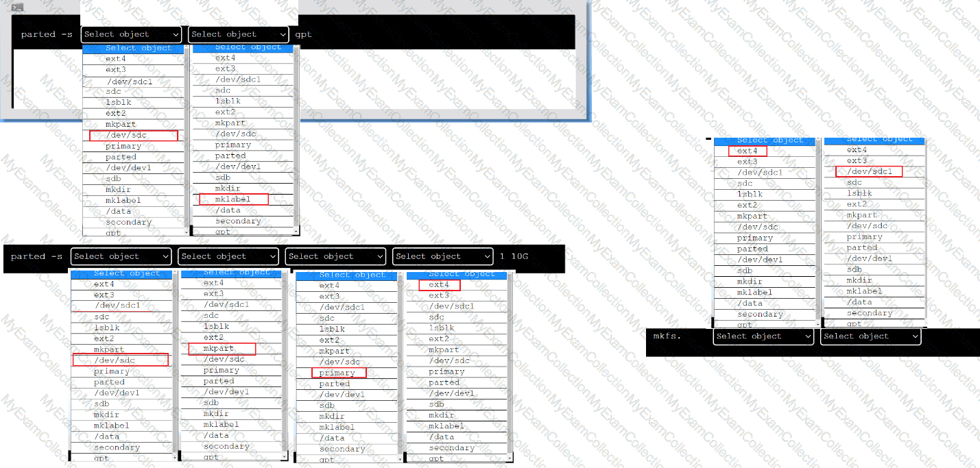Select red-boxed '/dev/sdc' in bottom-left list
The image size is (980, 468).
click(120, 360)
